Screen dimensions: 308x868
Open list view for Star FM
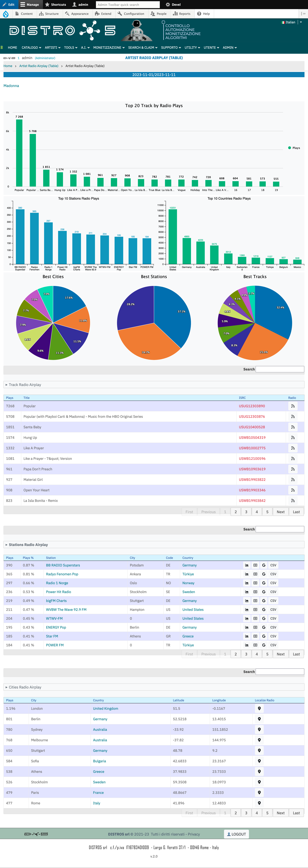(255, 636)
